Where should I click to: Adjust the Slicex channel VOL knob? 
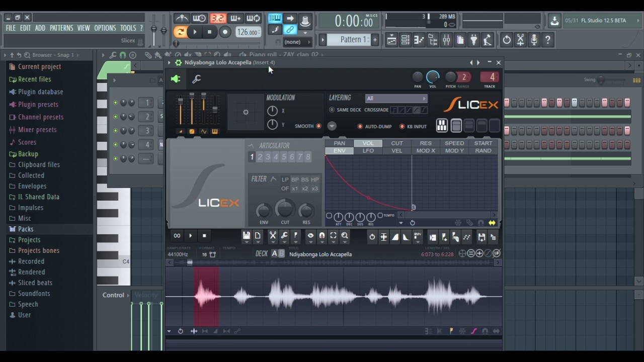[x=433, y=77]
